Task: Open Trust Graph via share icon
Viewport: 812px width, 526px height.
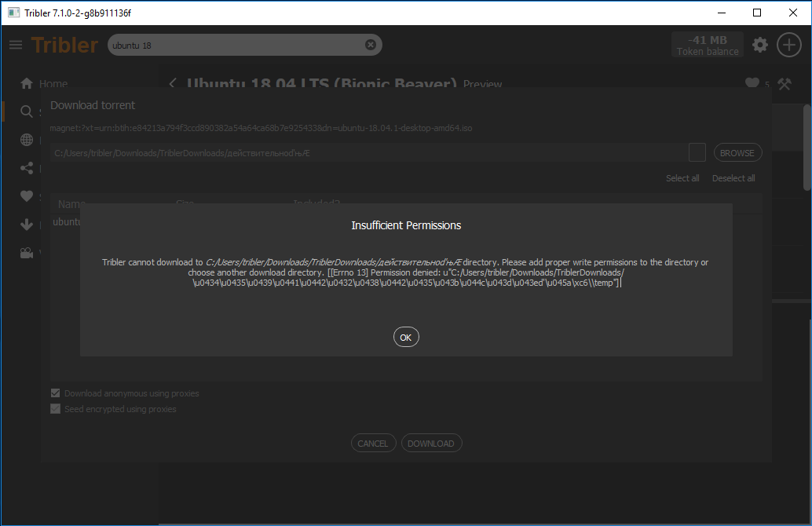Action: pos(26,167)
